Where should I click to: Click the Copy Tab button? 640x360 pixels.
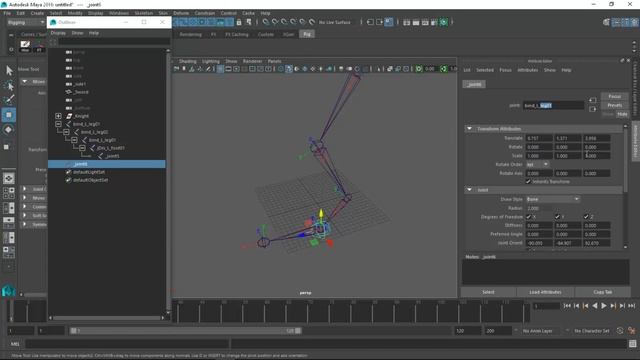coord(602,292)
